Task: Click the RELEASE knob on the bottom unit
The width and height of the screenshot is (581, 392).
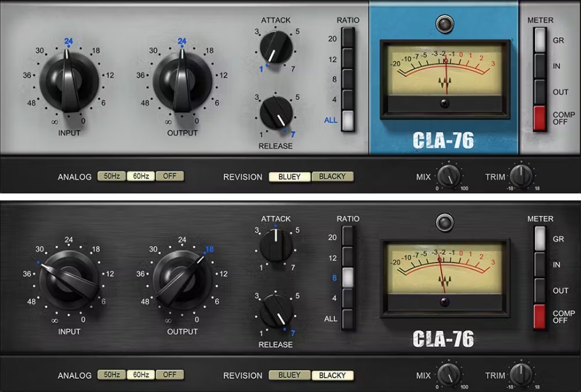Action: point(277,313)
